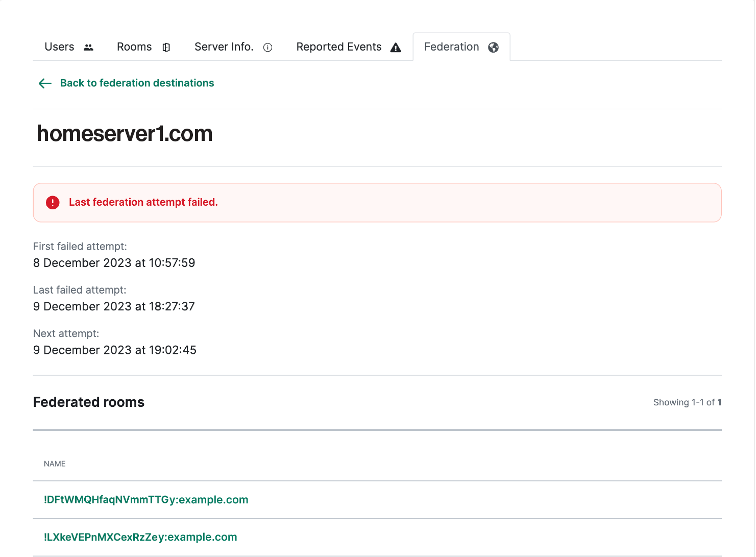
Task: Click the Showing 1-1 of 1 count
Action: click(x=687, y=402)
